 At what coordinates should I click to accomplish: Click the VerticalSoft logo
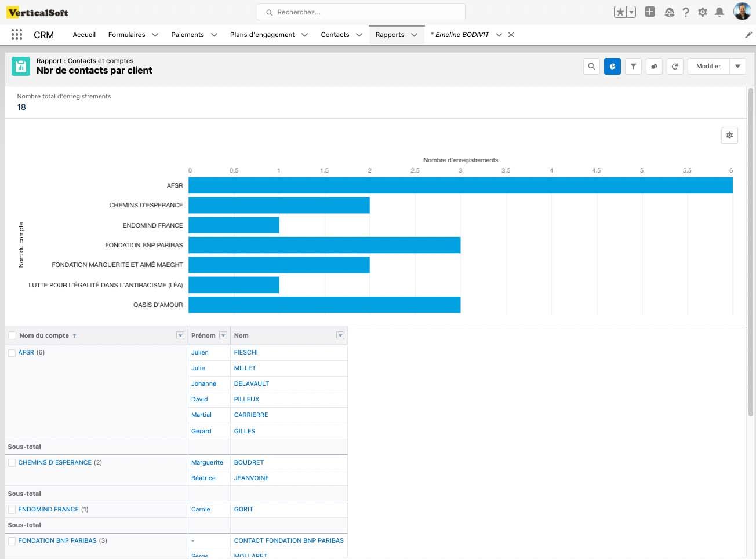(38, 12)
